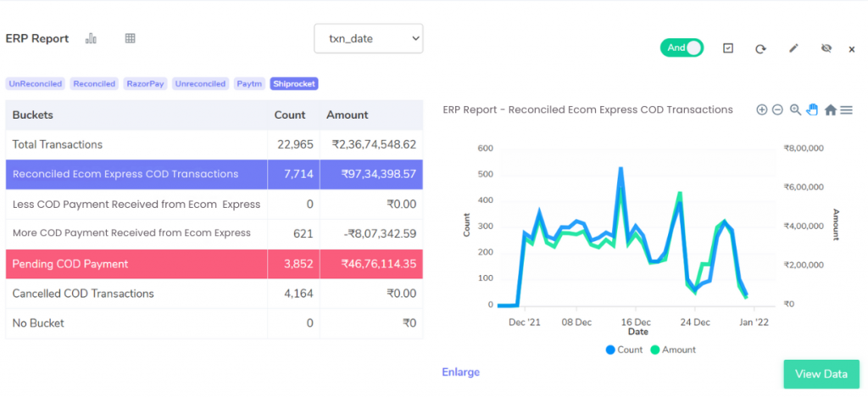Click the chart zoom in icon

point(761,109)
